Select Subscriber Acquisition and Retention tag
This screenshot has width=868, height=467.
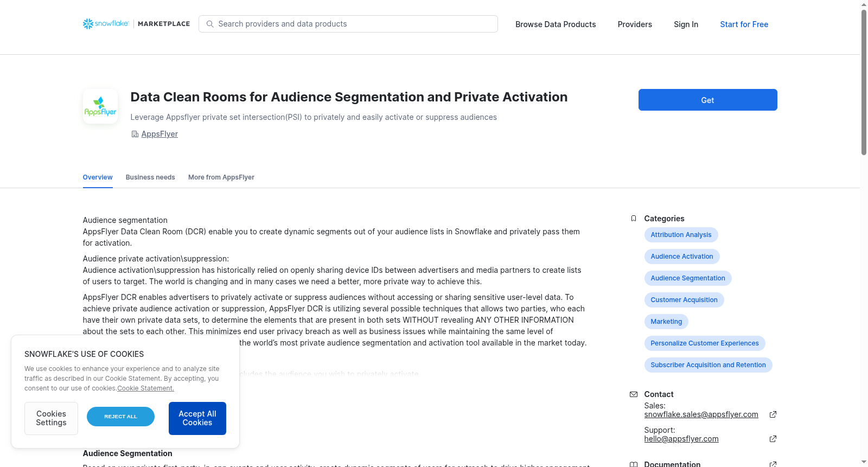pyautogui.click(x=708, y=365)
